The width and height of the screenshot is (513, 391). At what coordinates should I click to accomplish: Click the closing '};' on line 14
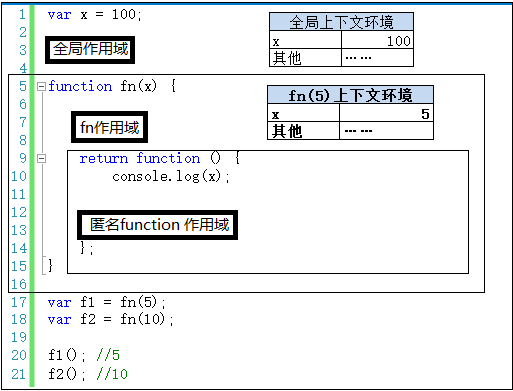pos(87,248)
